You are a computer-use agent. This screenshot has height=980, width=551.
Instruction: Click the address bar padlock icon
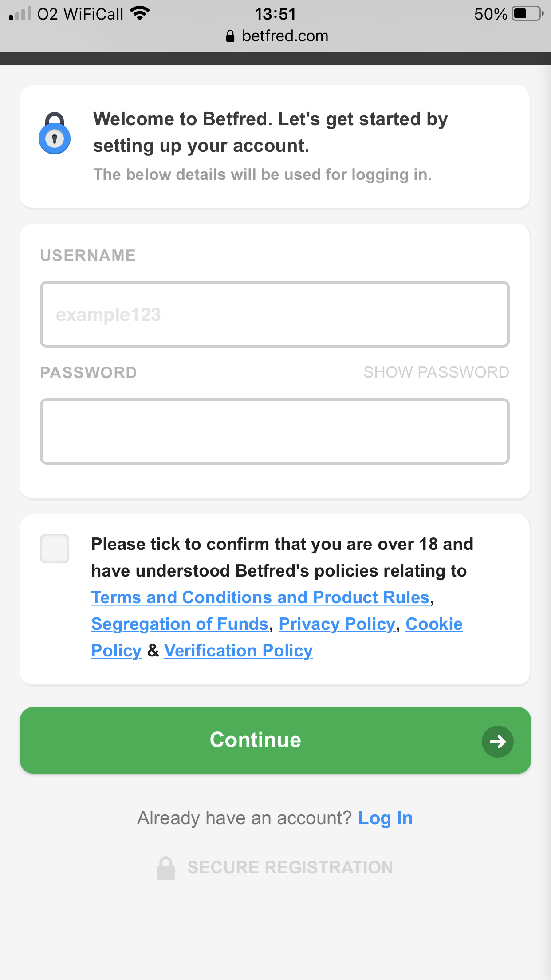pos(230,36)
